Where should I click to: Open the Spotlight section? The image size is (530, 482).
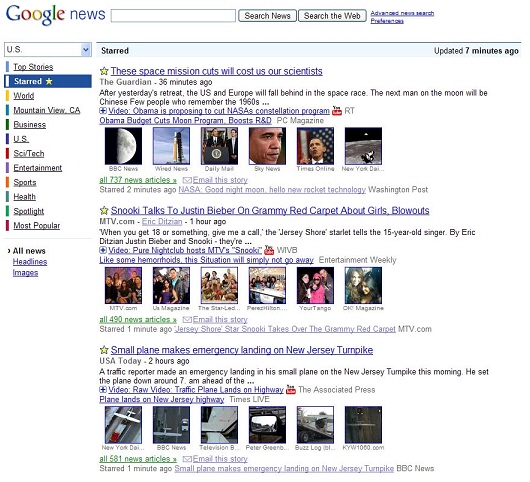29,211
